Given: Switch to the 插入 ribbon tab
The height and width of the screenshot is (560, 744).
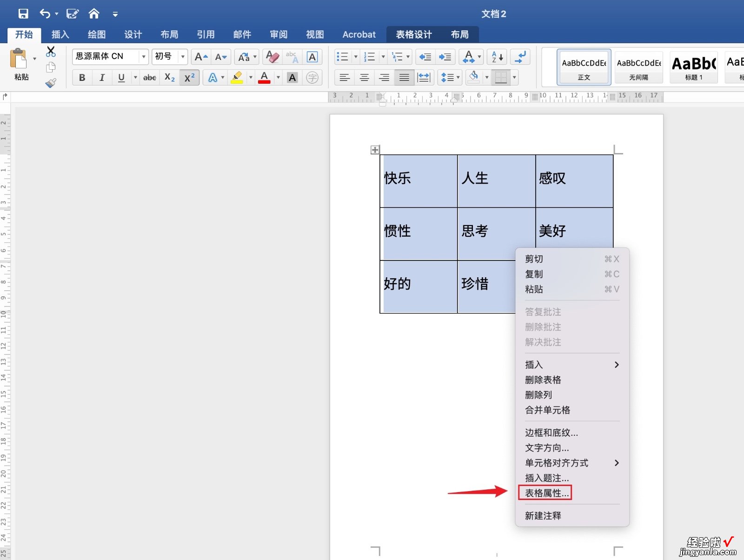Looking at the screenshot, I should point(60,34).
